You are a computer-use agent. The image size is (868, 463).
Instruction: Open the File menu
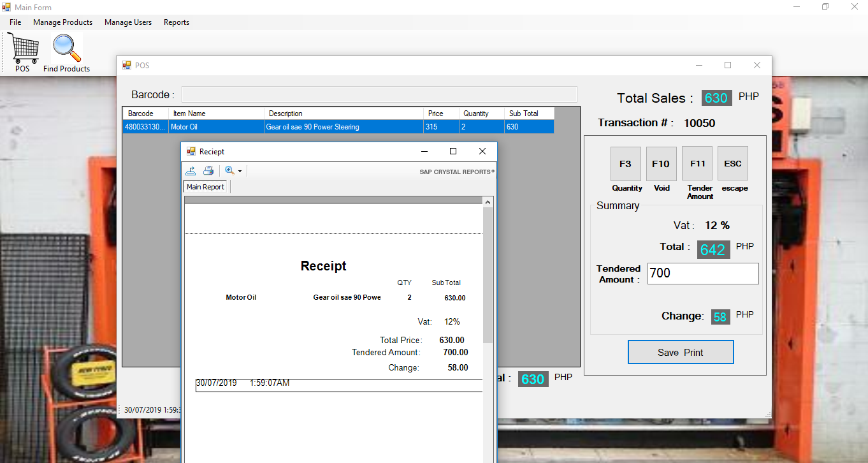coord(15,22)
